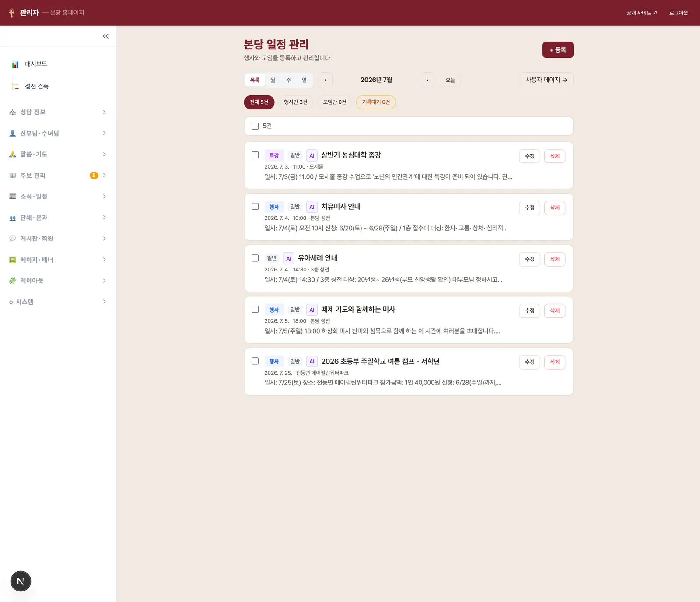Jump to 오늘 today

click(450, 80)
